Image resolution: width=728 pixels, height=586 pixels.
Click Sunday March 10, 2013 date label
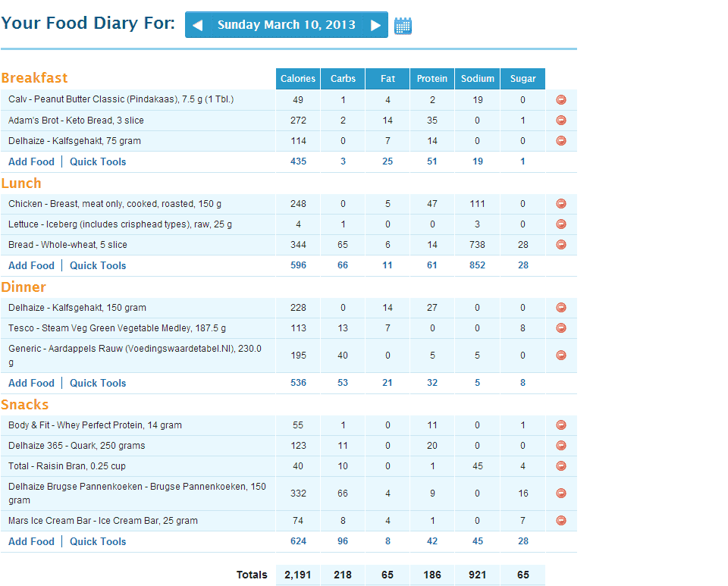click(286, 25)
